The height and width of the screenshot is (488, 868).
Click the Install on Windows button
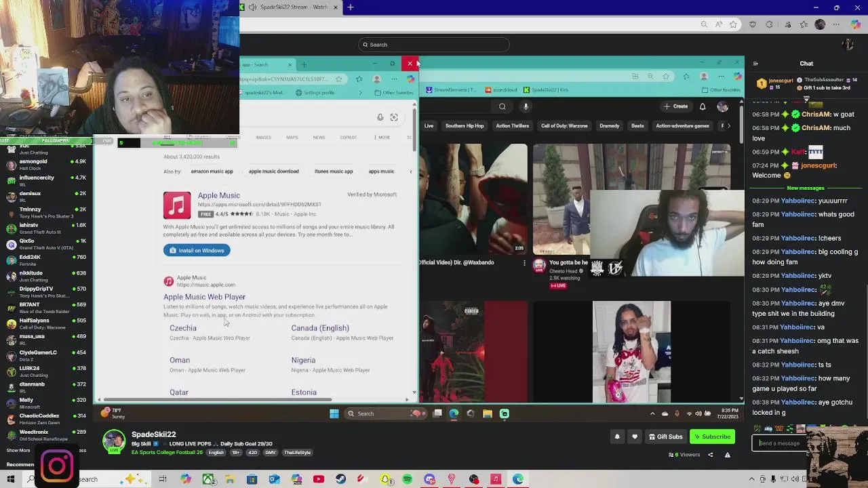click(197, 250)
